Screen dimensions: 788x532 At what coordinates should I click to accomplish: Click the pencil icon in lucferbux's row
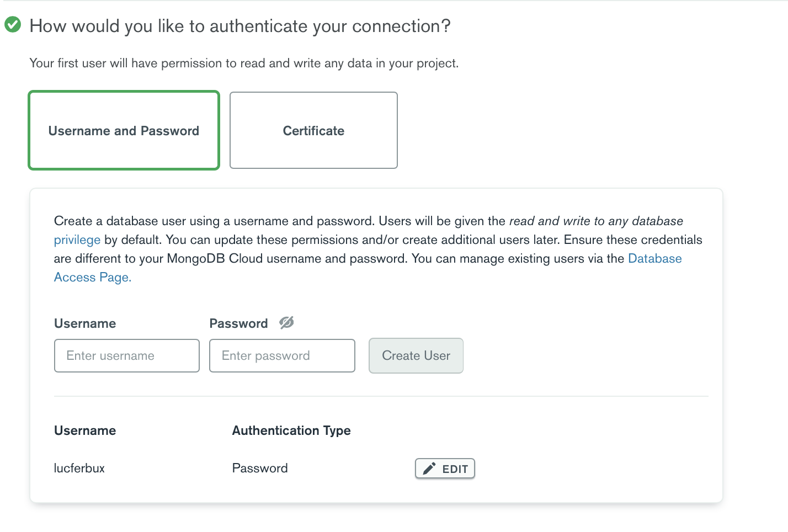tap(429, 469)
